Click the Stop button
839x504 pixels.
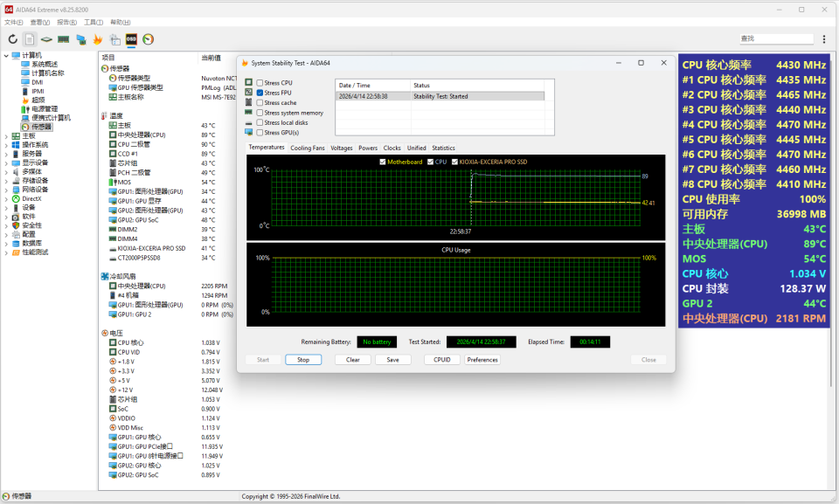[x=303, y=360]
